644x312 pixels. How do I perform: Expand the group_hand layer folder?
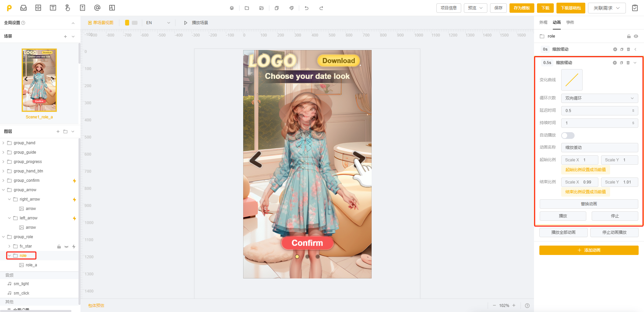[3, 143]
